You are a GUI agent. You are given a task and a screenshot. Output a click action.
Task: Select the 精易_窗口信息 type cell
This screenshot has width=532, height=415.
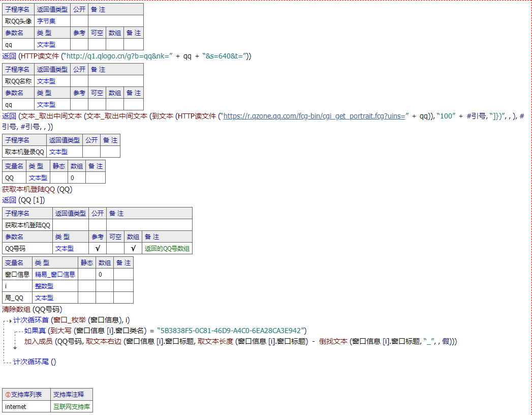55,275
